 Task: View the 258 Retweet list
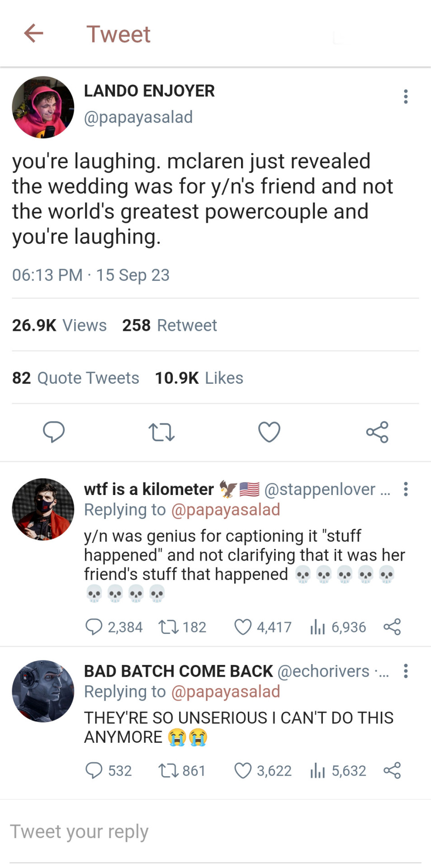pos(170,325)
